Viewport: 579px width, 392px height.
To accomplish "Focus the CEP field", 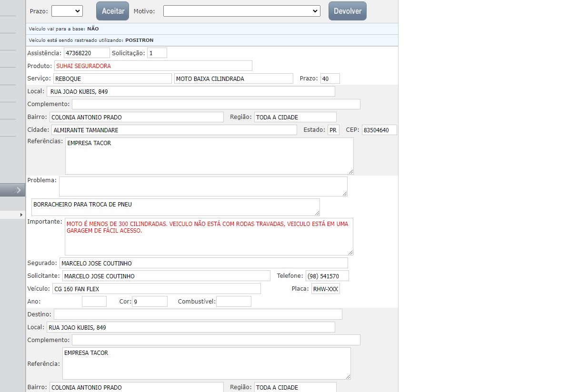I will [379, 130].
